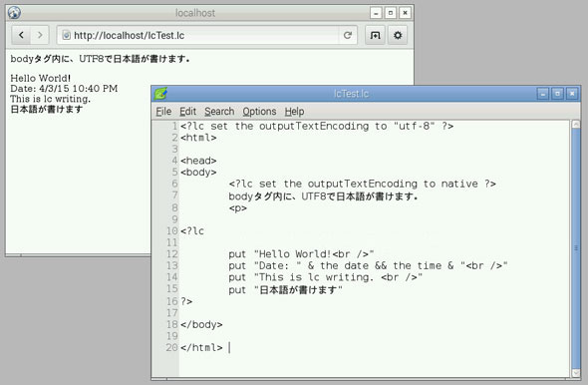Click line number 20 in editor gutter
The width and height of the screenshot is (588, 385).
172,347
